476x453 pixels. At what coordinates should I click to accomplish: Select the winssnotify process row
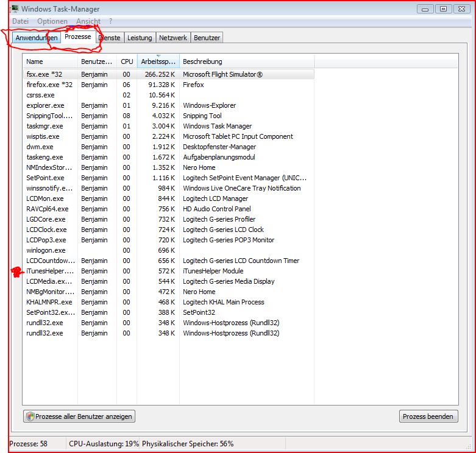pyautogui.click(x=168, y=188)
